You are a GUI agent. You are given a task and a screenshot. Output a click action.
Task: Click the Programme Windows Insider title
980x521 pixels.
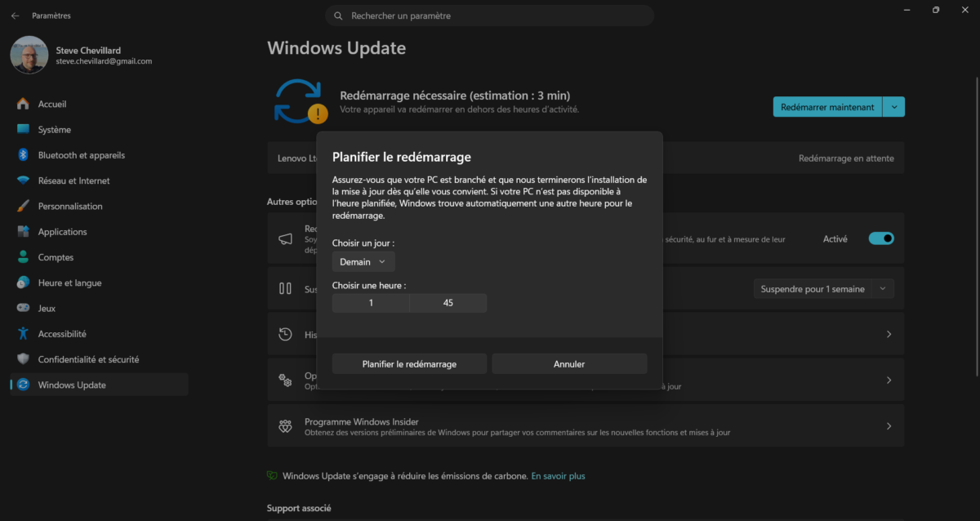point(362,421)
